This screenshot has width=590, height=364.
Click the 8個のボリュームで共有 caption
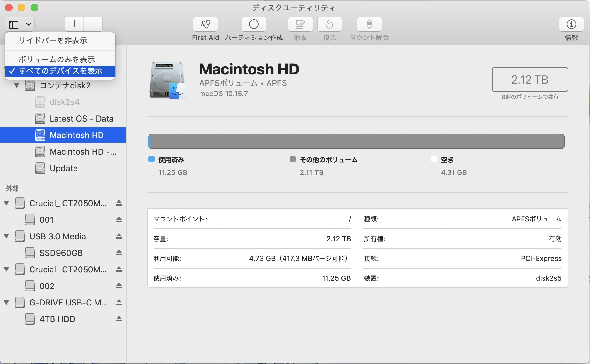(530, 97)
